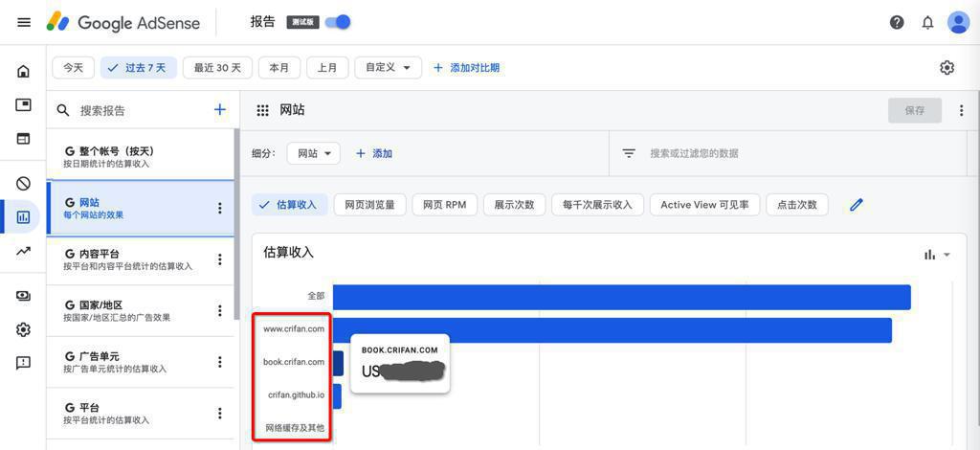This screenshot has width=980, height=450.
Task: Click the 估算收入 chart heading
Action: (x=289, y=252)
